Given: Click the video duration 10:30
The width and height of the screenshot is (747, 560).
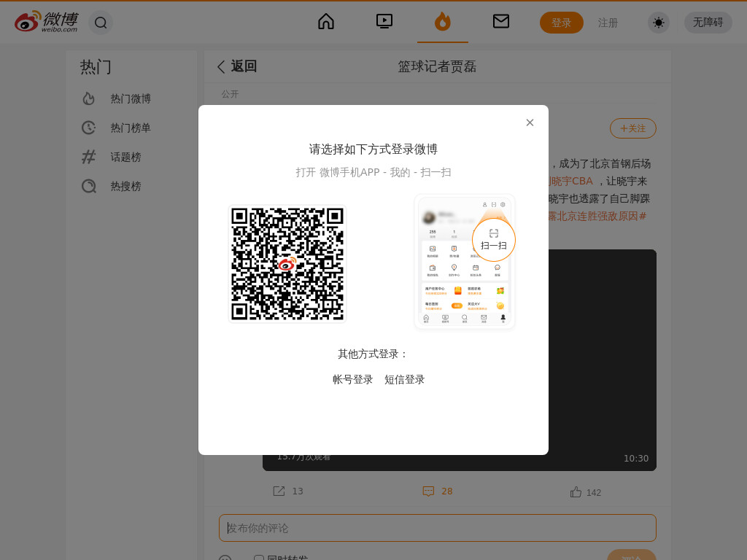Looking at the screenshot, I should (x=636, y=459).
